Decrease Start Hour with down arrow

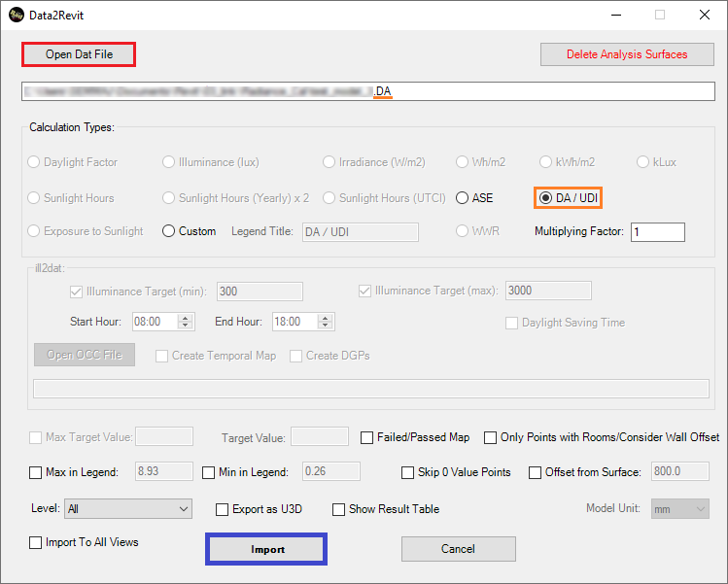click(186, 326)
